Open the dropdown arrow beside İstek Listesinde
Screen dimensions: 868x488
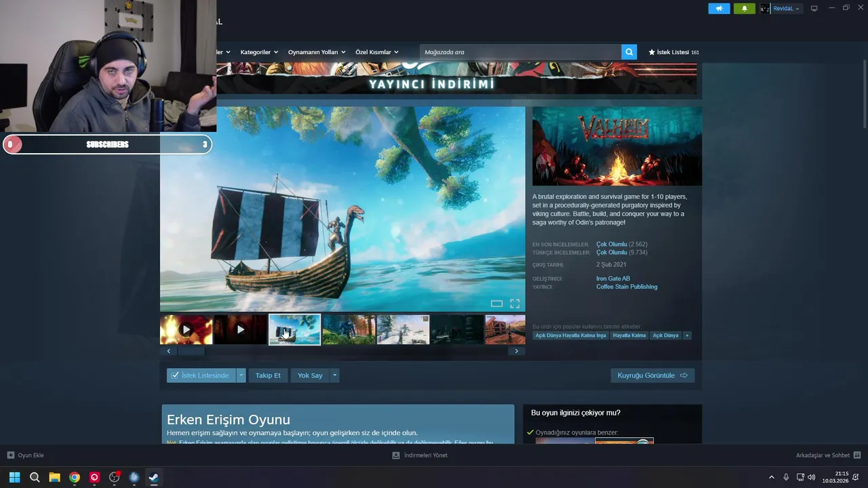[x=241, y=375]
